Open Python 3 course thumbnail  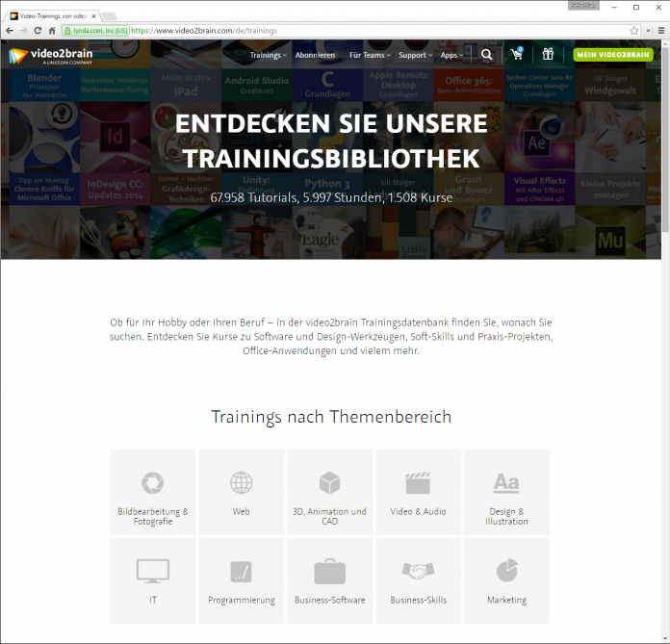pos(327,154)
